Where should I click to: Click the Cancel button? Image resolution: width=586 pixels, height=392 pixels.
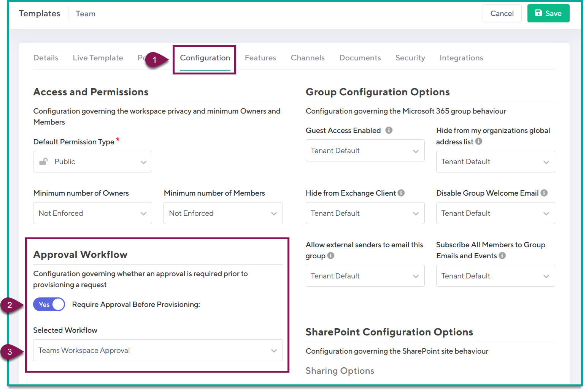pyautogui.click(x=502, y=13)
